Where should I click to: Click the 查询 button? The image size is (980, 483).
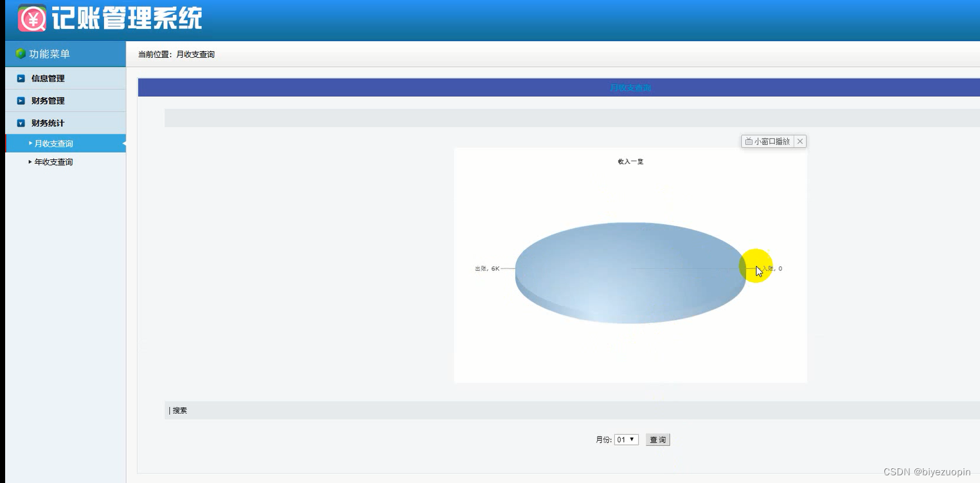point(657,440)
